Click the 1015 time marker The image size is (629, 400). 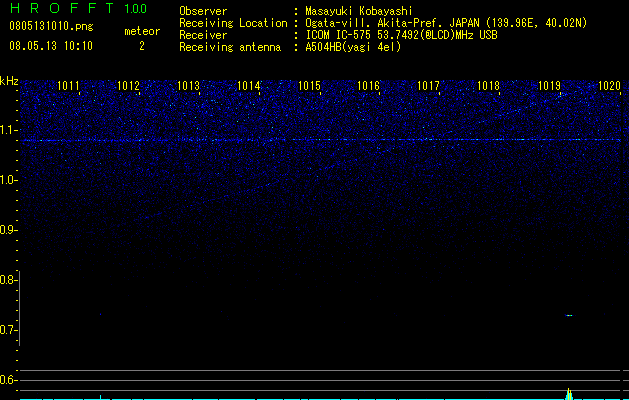309,86
